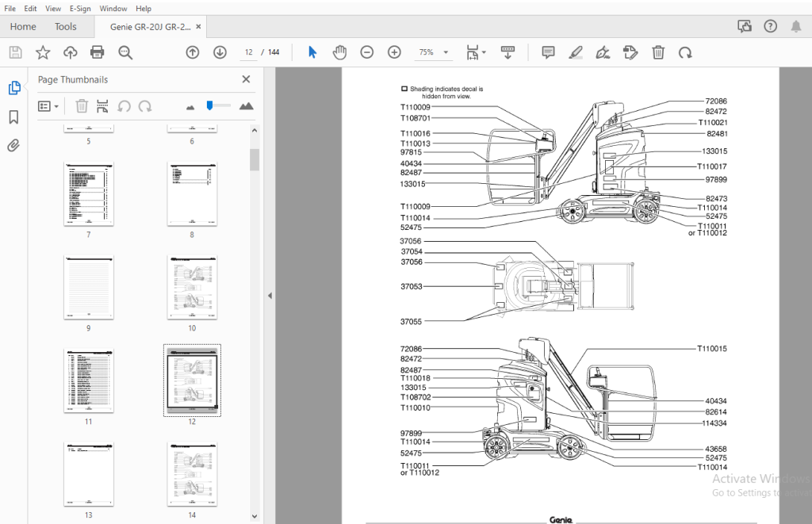Screen dimensions: 812x524
Task: Open the help question mark icon
Action: click(x=771, y=26)
